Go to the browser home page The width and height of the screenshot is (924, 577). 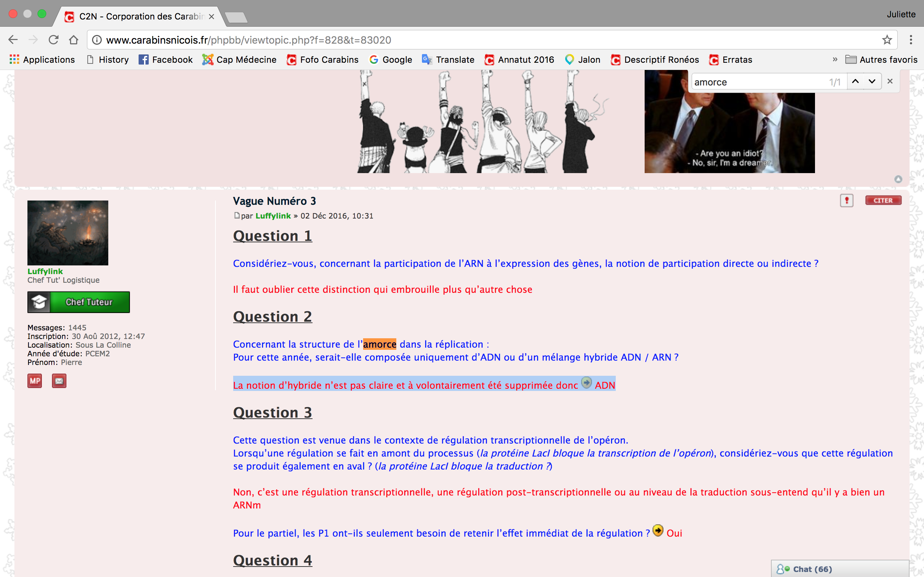pyautogui.click(x=74, y=40)
